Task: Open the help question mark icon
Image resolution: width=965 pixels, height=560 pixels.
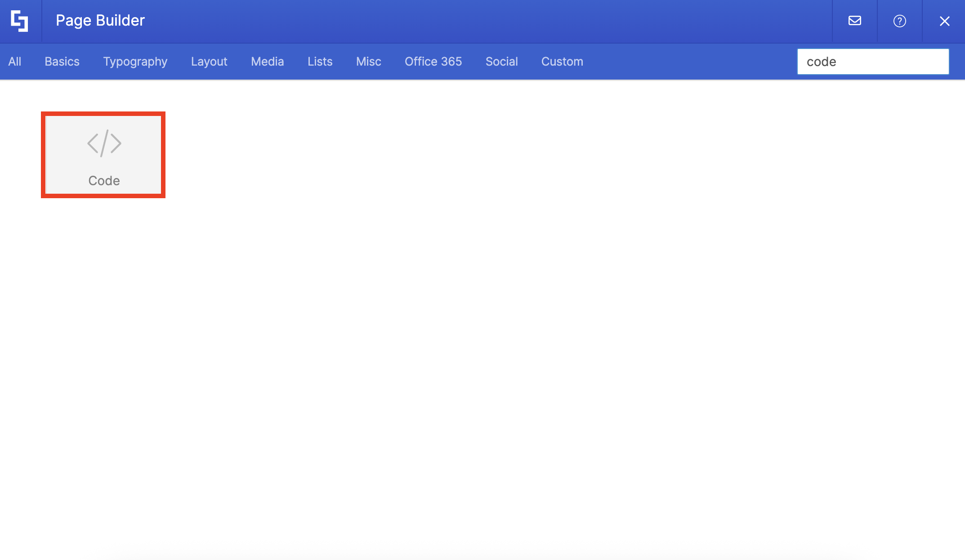Action: click(899, 21)
